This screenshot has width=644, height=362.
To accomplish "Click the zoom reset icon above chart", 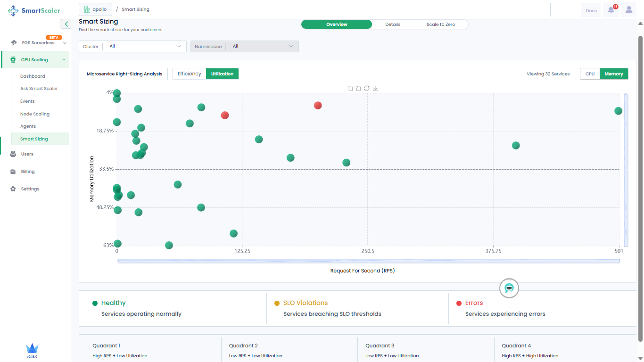I will click(358, 88).
